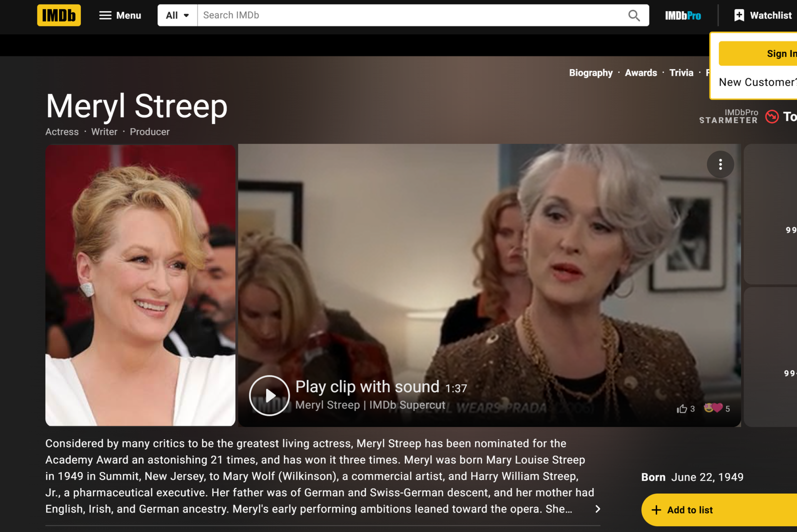
Task: Click the magnifying glass search icon
Action: pos(634,15)
